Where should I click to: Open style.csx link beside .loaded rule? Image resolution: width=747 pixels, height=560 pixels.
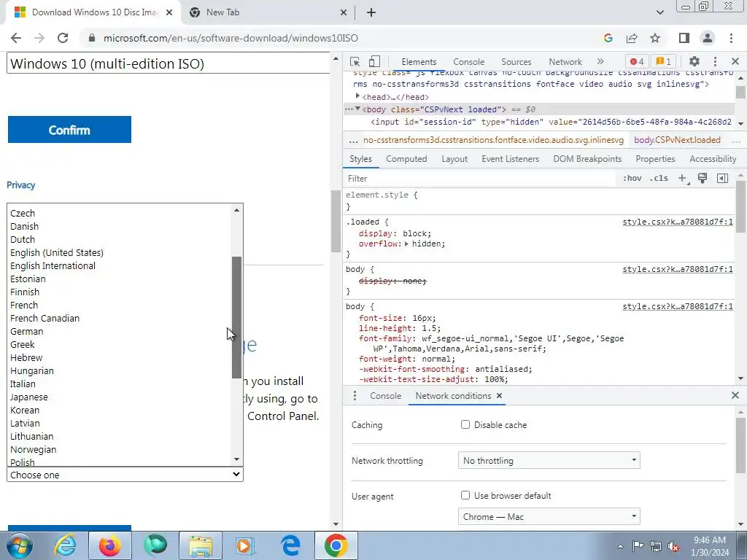[678, 222]
